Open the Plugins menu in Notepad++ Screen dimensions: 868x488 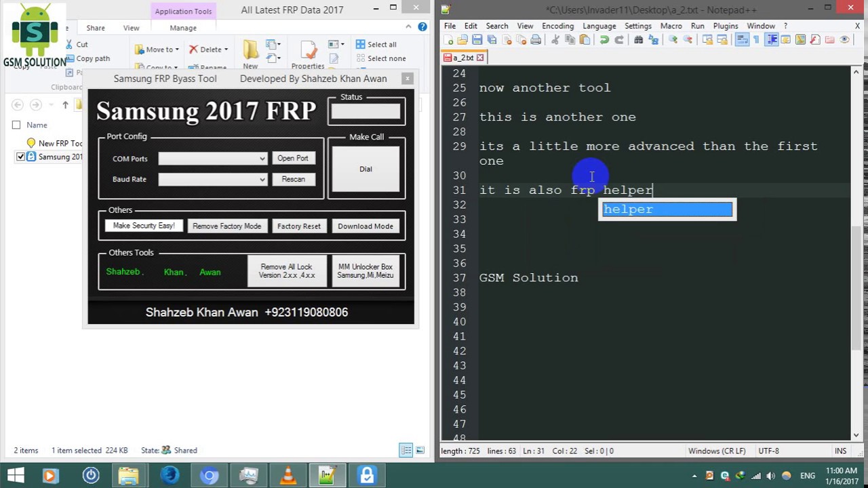[x=725, y=26]
